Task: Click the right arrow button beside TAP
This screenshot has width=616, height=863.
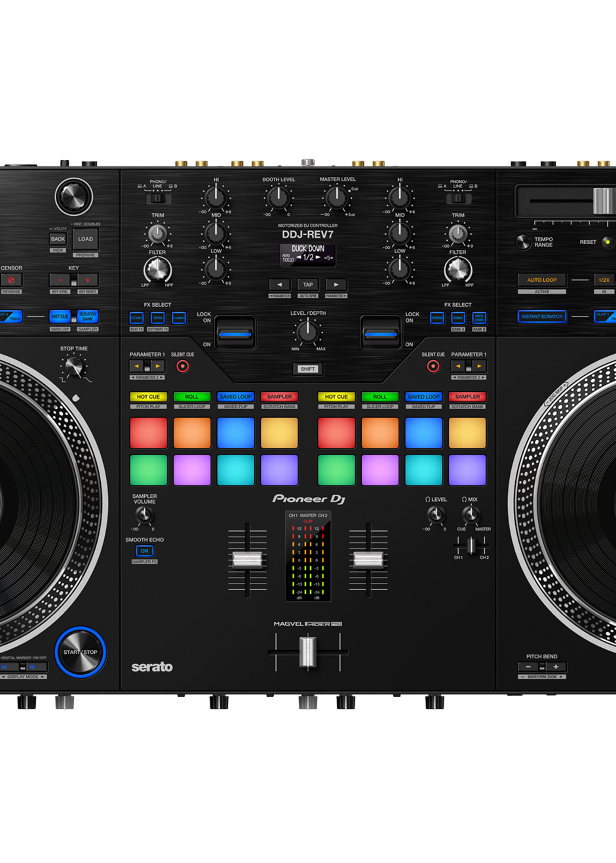Action: tap(336, 284)
